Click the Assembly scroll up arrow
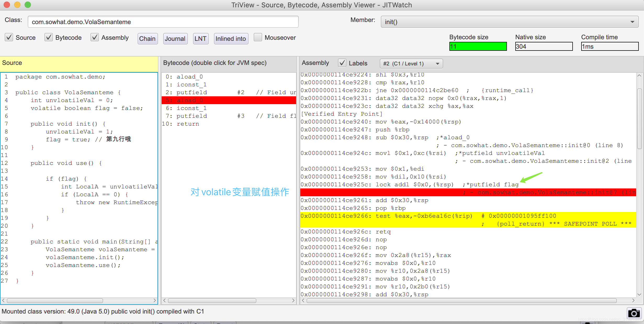Screen dimensions: 644x324 point(639,76)
